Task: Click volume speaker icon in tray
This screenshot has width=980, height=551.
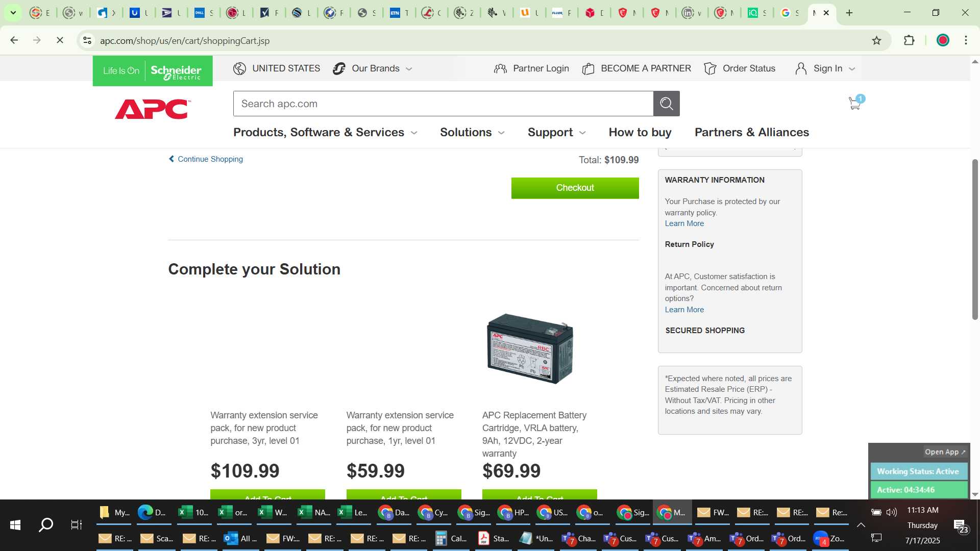Action: click(x=892, y=512)
